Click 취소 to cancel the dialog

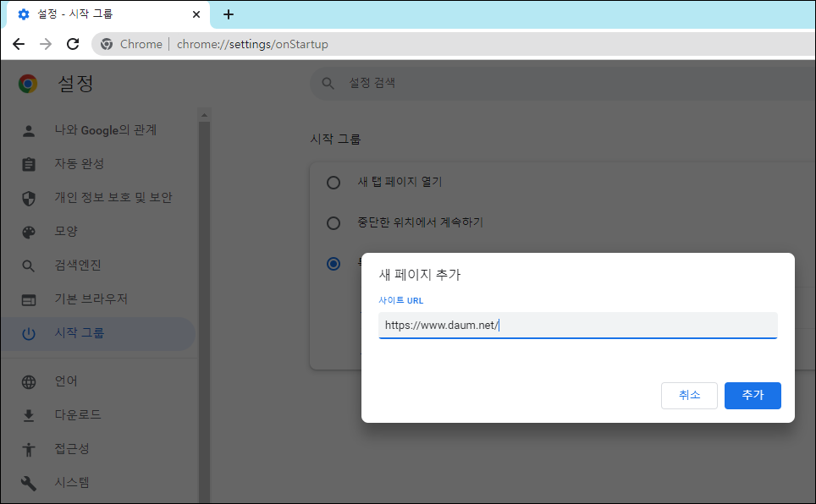coord(689,395)
